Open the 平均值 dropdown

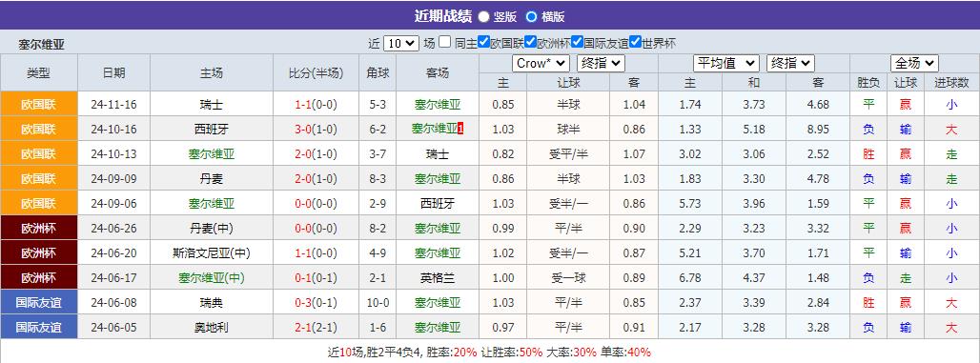[x=726, y=63]
